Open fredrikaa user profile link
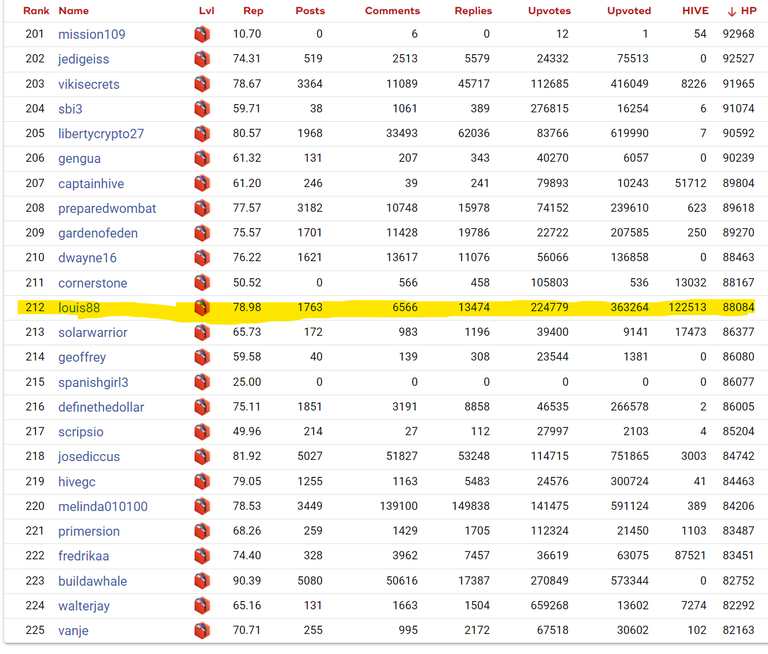Image resolution: width=768 pixels, height=654 pixels. pyautogui.click(x=83, y=556)
